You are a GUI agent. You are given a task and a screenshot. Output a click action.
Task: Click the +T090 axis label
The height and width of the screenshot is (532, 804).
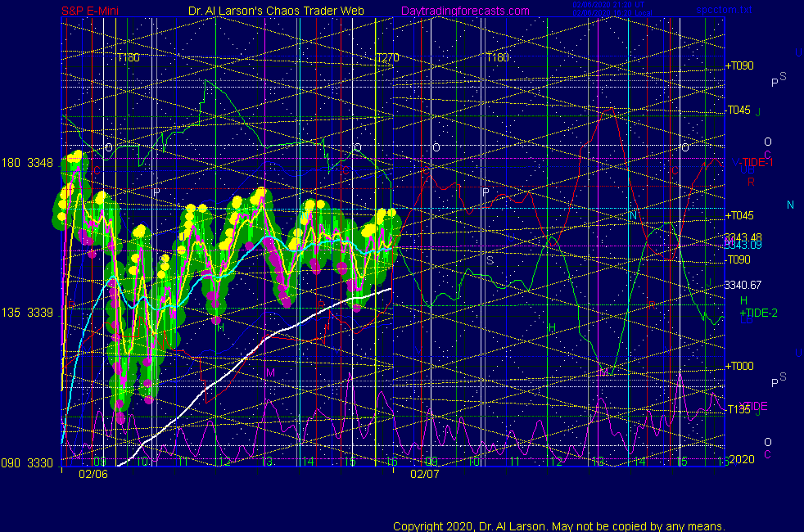[x=739, y=65]
